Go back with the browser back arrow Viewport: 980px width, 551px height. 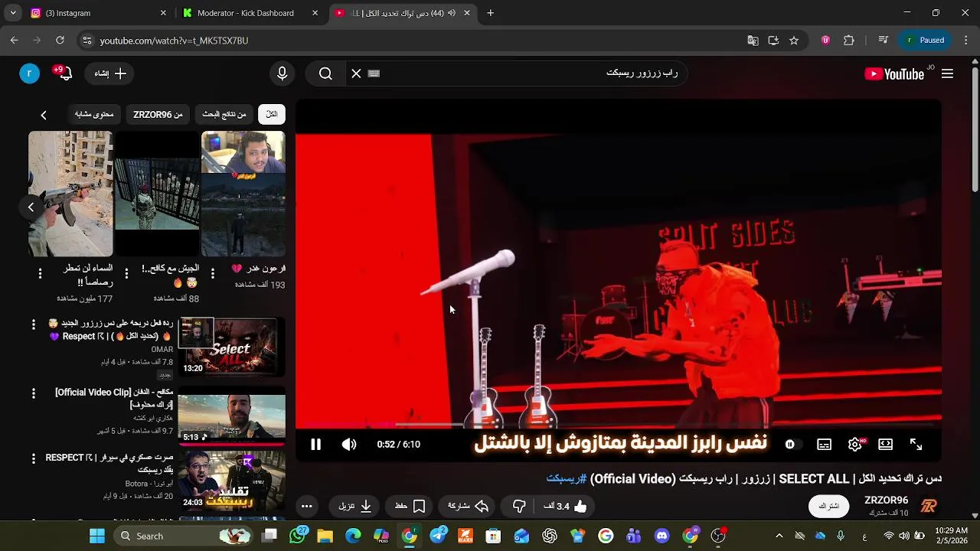(15, 41)
